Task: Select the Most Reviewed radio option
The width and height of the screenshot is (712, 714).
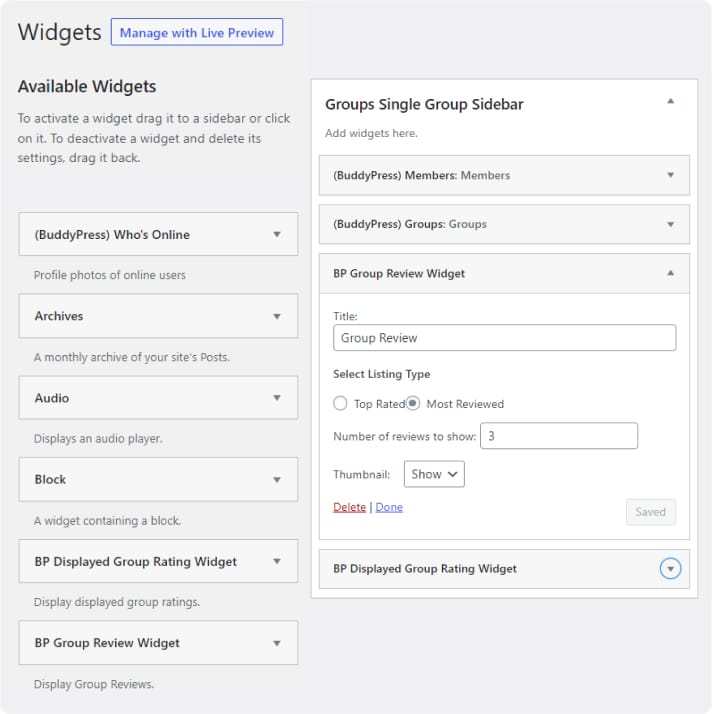Action: click(412, 404)
